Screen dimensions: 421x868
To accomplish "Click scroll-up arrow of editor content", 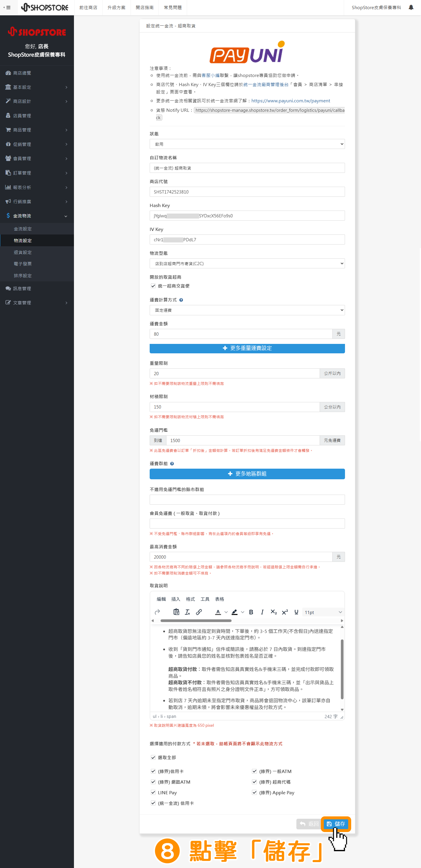I will click(x=342, y=627).
